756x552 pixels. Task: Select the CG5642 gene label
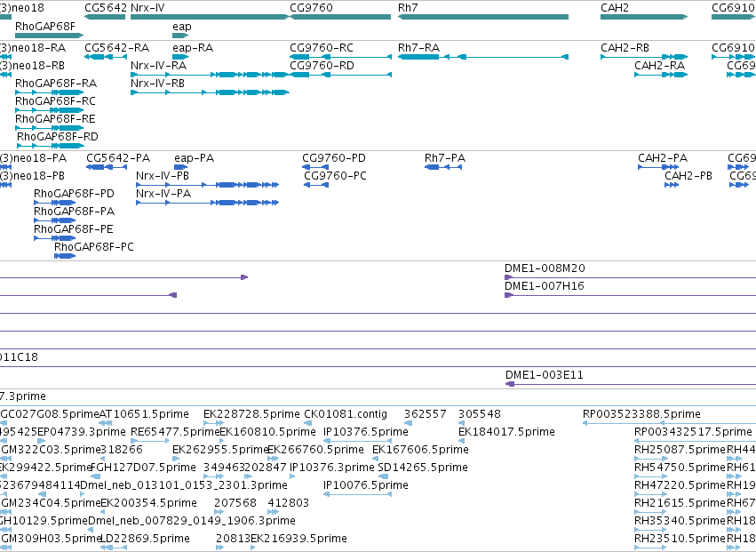[106, 8]
